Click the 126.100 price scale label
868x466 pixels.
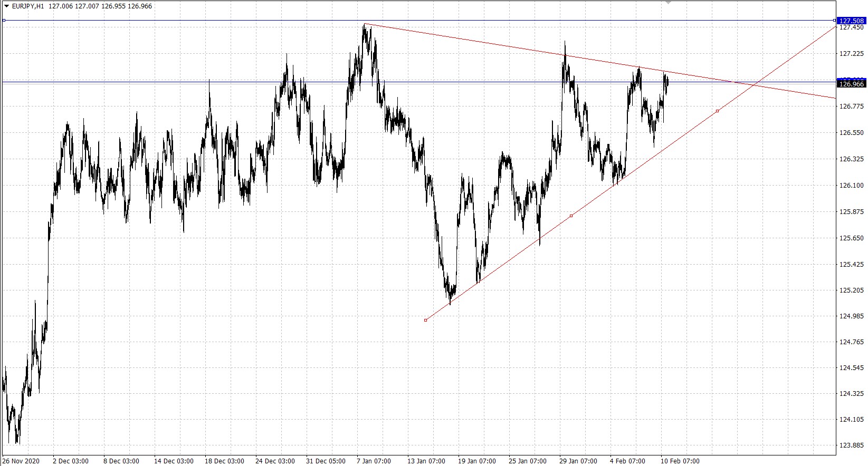[x=852, y=186]
